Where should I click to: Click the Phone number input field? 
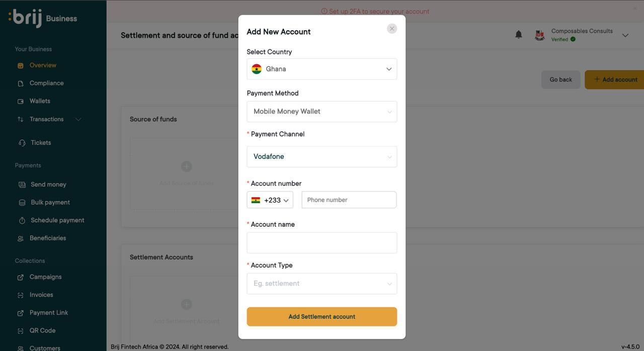tap(349, 200)
